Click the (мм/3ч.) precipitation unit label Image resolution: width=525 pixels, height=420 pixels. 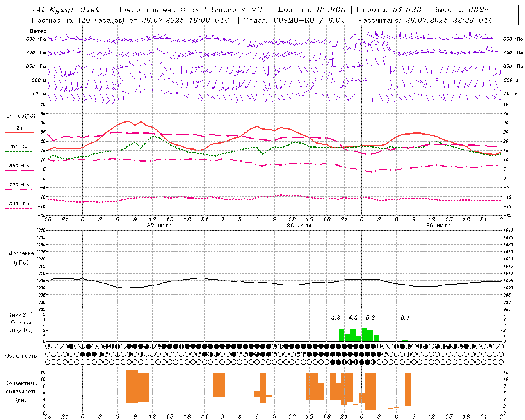click(21, 315)
